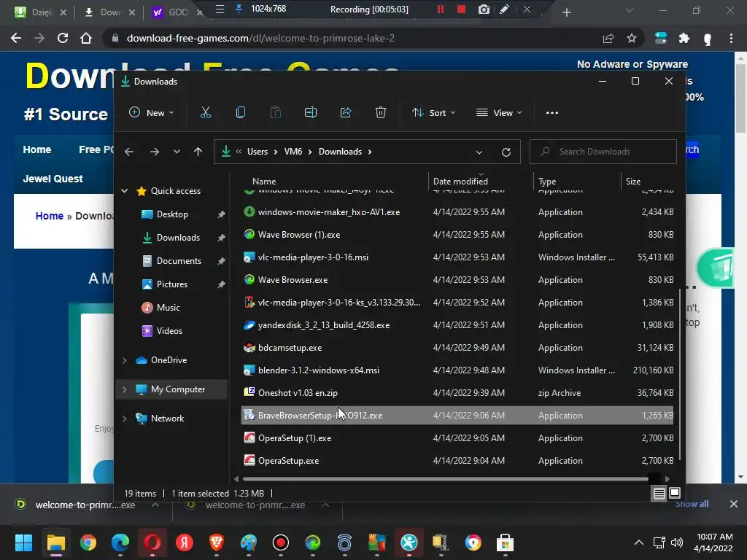The width and height of the screenshot is (747, 560).
Task: Open browser extensions puzzle icon
Action: [x=684, y=38]
